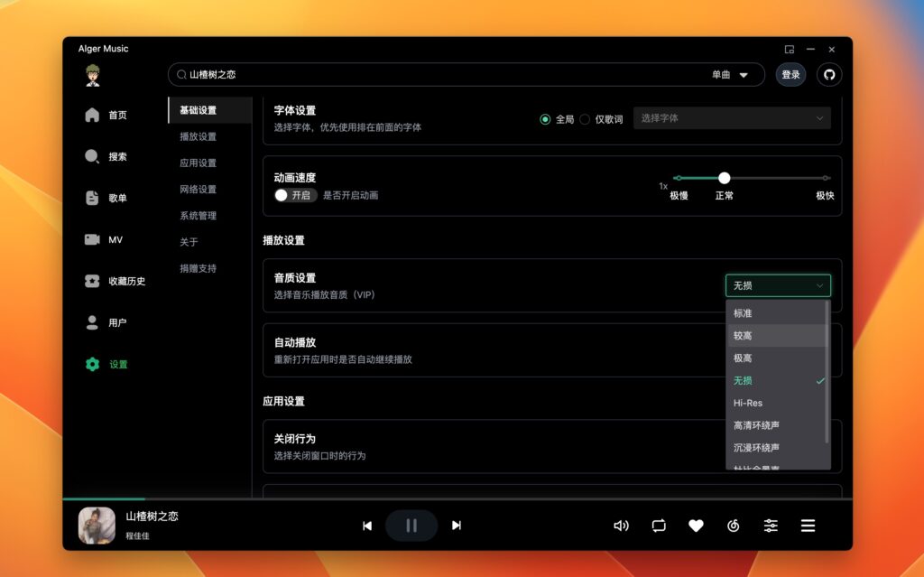Click the volume icon in the player bar

tap(621, 525)
